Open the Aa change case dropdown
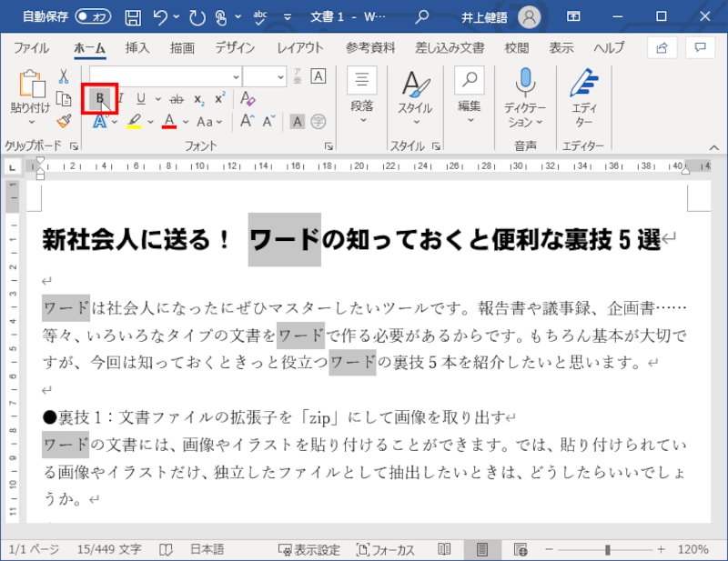 pos(211,119)
